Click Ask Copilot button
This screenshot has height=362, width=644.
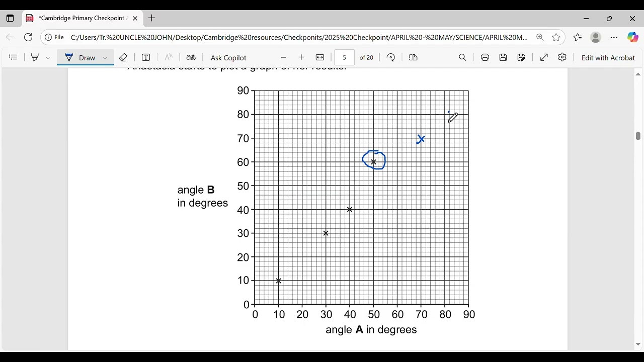point(228,58)
